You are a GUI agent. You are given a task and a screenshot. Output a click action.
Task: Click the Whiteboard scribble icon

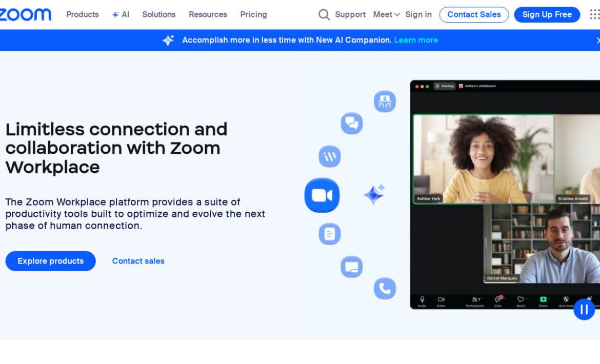[329, 156]
